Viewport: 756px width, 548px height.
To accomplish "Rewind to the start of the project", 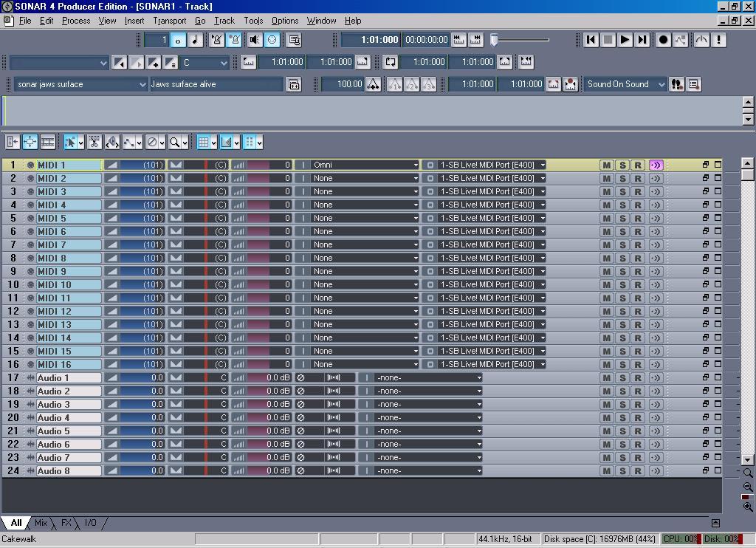I will [591, 40].
